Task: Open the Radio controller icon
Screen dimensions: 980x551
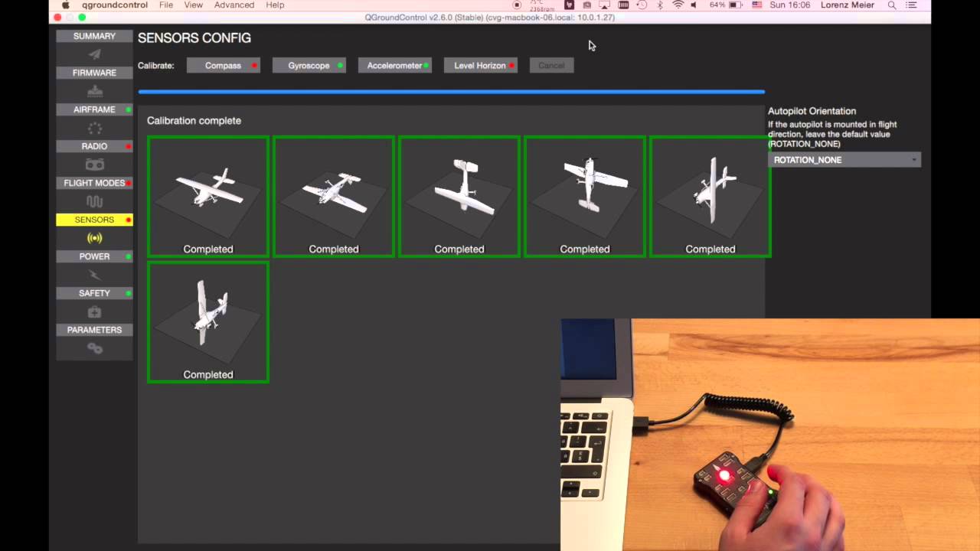Action: (94, 165)
